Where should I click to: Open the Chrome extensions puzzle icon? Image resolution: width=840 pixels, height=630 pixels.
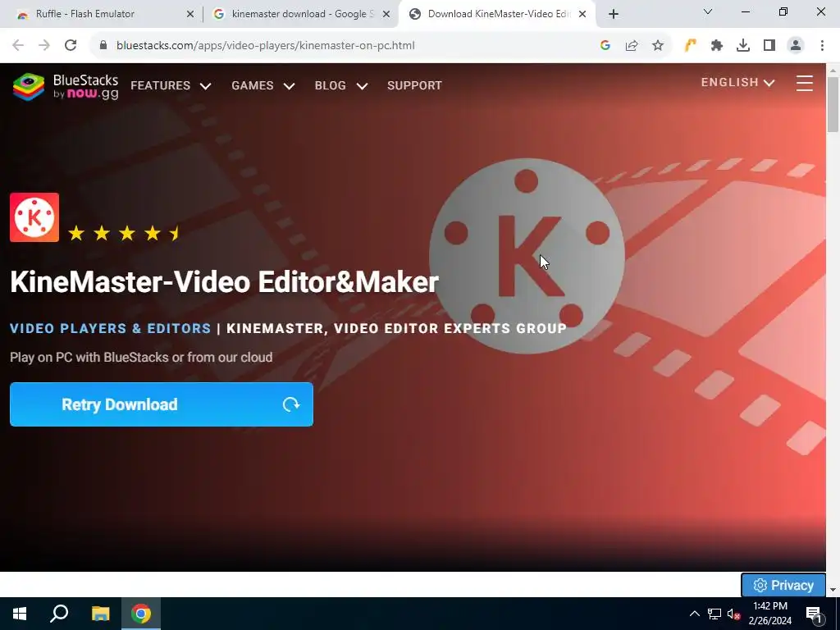(x=717, y=46)
